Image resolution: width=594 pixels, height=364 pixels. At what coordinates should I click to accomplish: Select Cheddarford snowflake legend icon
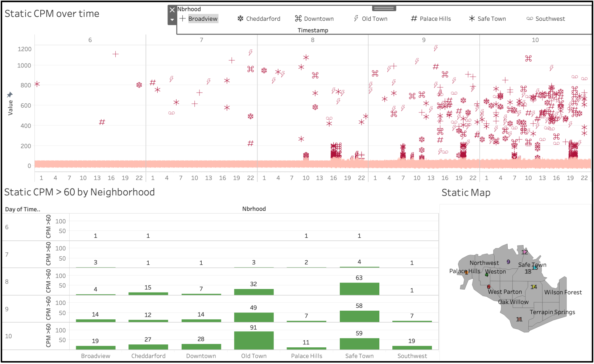(240, 18)
